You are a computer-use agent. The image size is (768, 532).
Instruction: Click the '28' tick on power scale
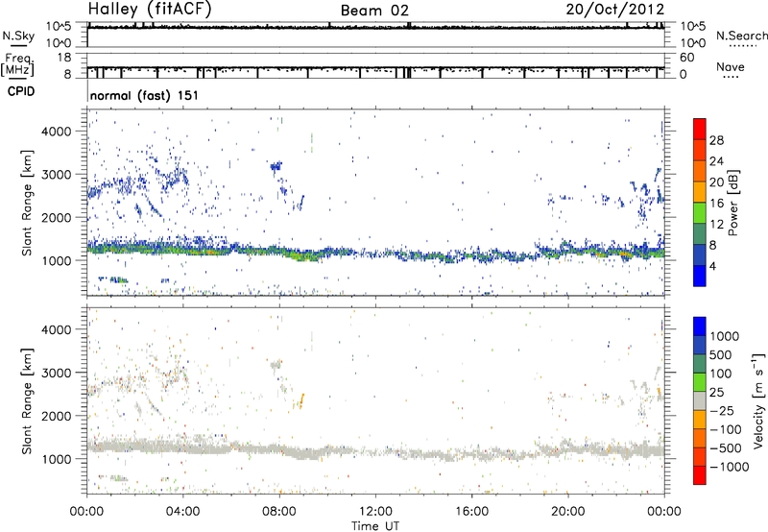tap(716, 141)
